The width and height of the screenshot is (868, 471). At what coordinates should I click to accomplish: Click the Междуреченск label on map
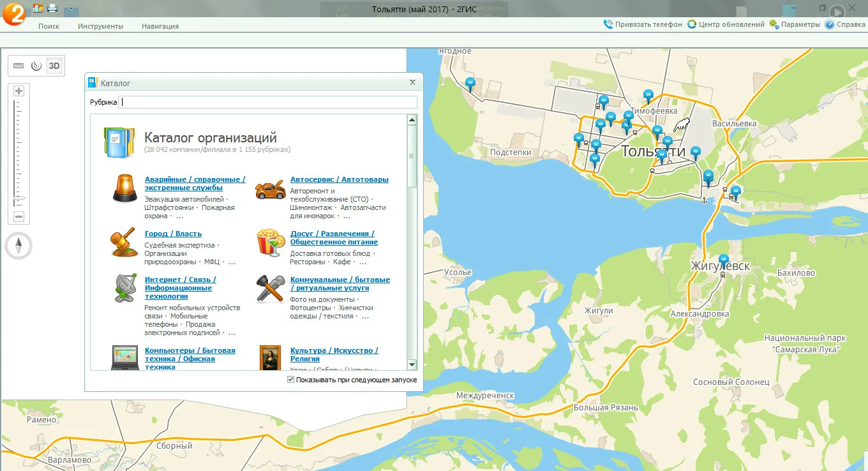coord(485,396)
